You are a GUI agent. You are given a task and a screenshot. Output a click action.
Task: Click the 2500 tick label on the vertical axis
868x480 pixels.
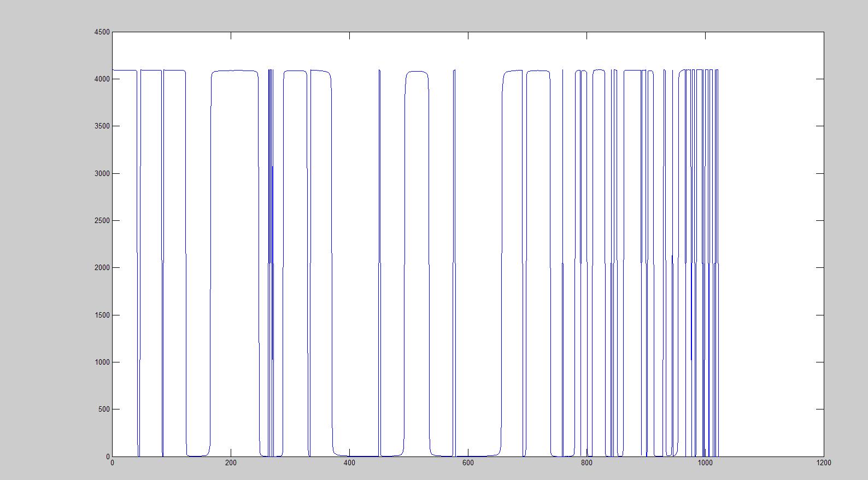[102, 221]
